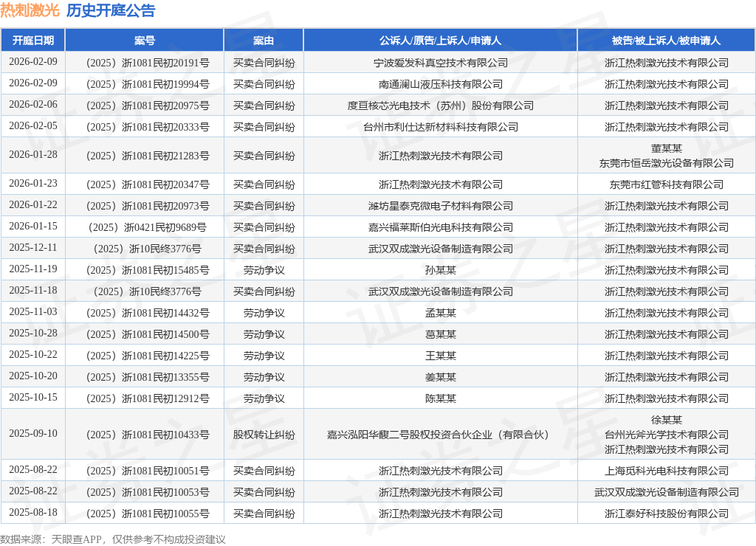
Task: Click case number (2025)浙1081民初20975号
Action: coord(148,106)
